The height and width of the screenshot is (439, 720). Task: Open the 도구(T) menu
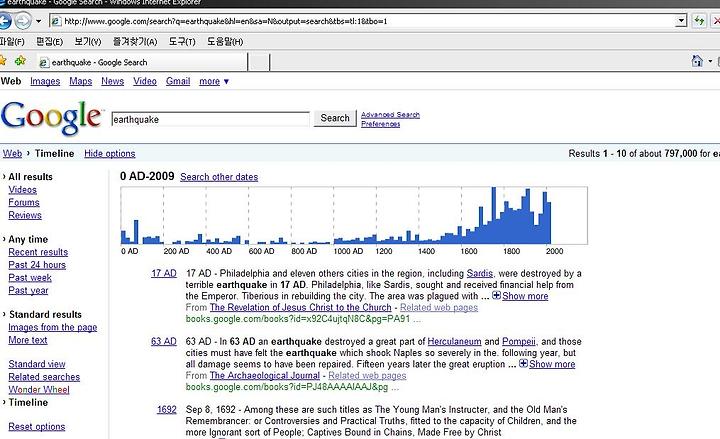coord(182,42)
